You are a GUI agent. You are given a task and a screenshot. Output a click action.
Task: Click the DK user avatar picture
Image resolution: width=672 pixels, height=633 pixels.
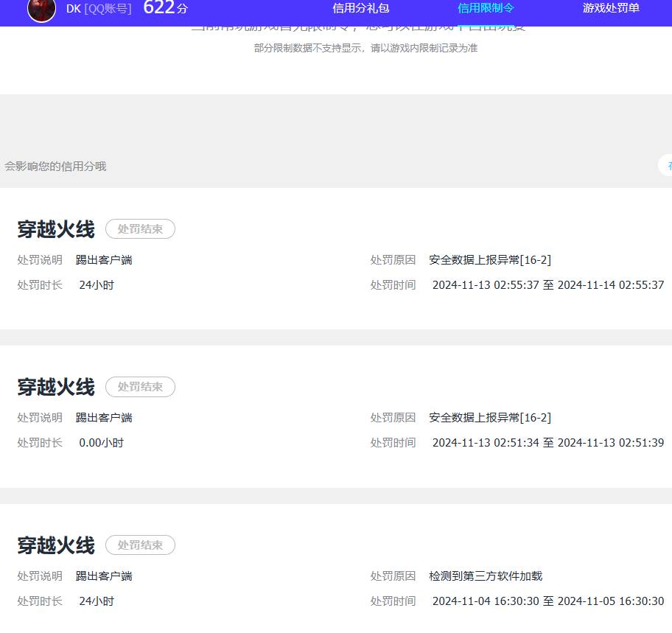pyautogui.click(x=41, y=10)
